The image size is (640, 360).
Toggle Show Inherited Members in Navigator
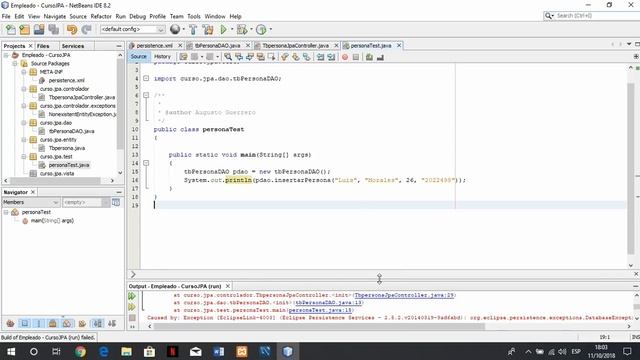(x=10, y=324)
